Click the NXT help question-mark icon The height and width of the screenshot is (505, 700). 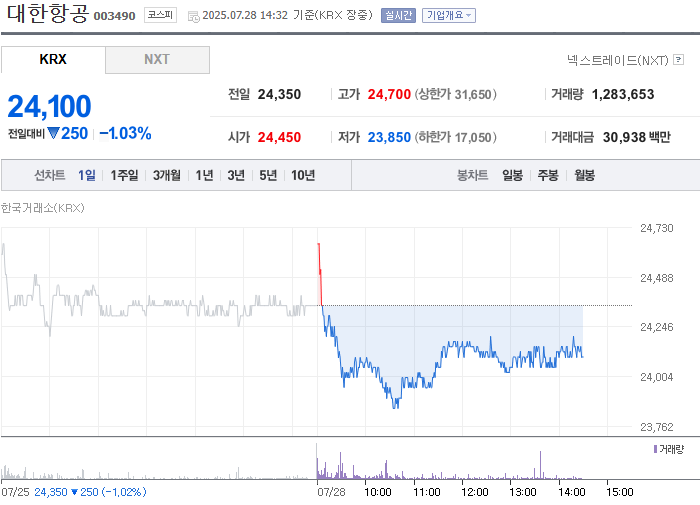[678, 59]
